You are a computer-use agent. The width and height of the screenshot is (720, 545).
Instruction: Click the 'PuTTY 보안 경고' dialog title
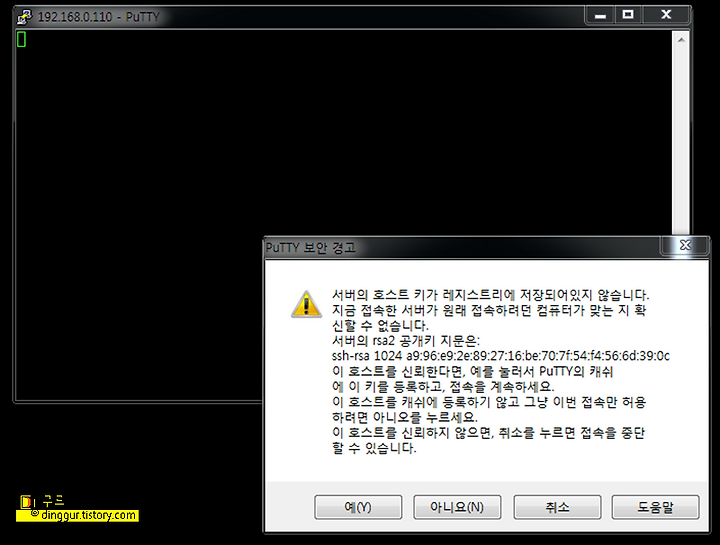pos(311,248)
